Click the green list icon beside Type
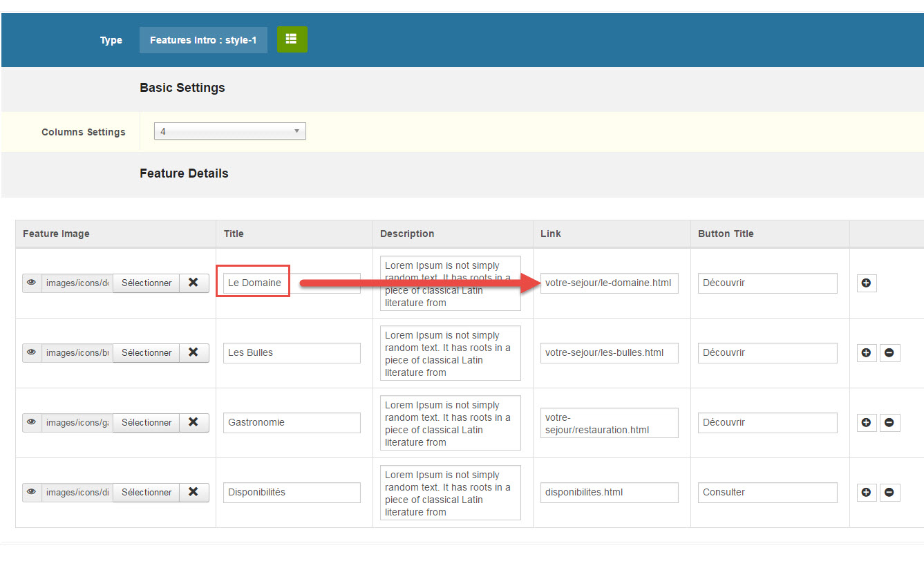 pyautogui.click(x=292, y=39)
